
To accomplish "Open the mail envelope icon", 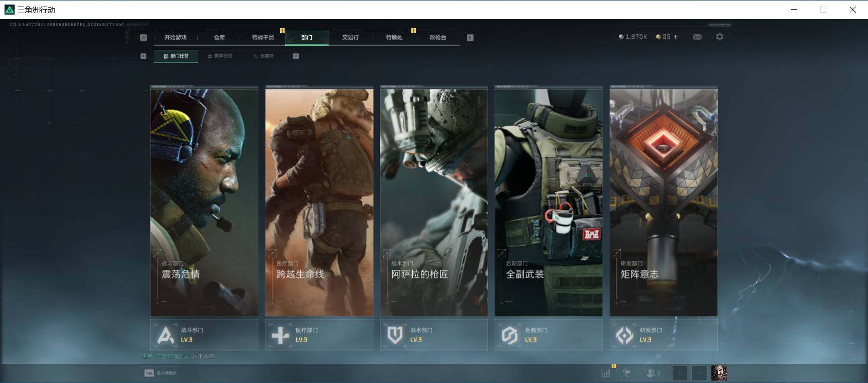I will [x=697, y=37].
